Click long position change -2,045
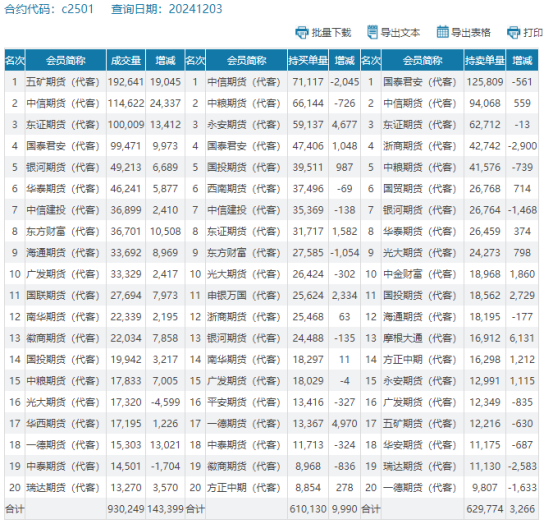 344,82
